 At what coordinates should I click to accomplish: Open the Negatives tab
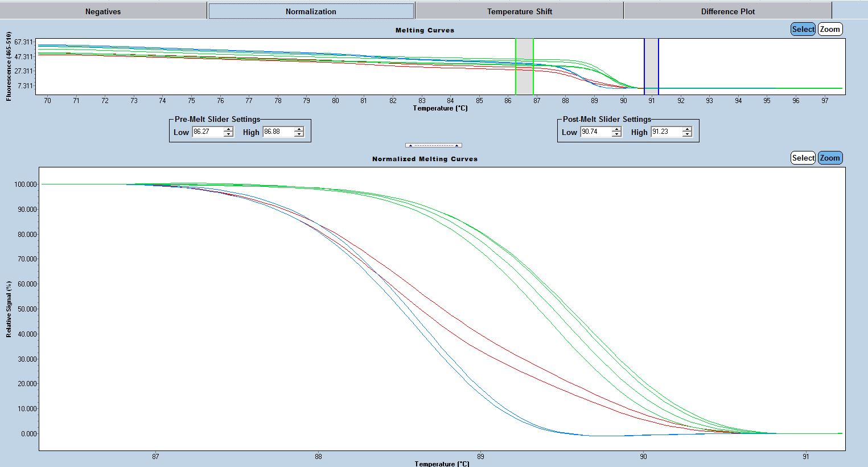coord(103,11)
